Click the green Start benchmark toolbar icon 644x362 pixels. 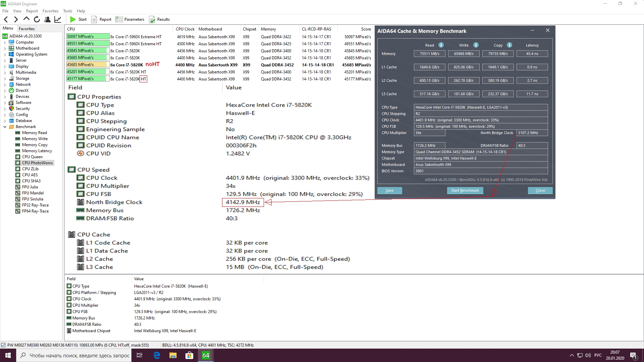73,19
